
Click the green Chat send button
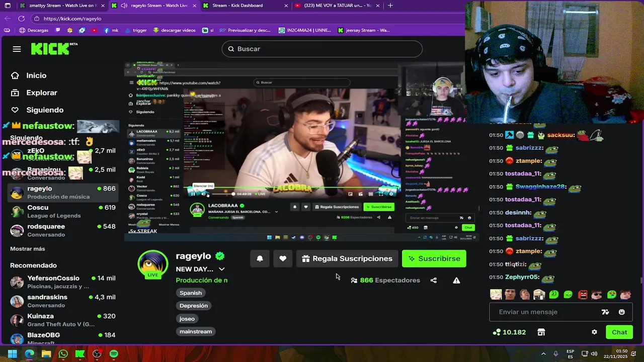(619, 332)
